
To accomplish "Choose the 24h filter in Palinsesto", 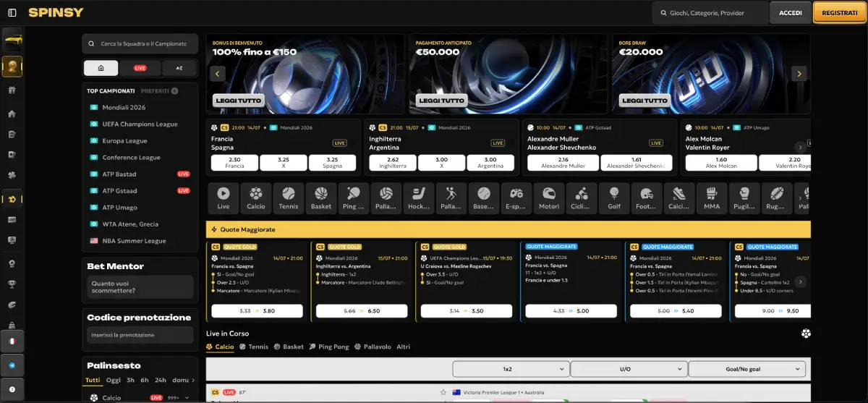I will 160,380.
